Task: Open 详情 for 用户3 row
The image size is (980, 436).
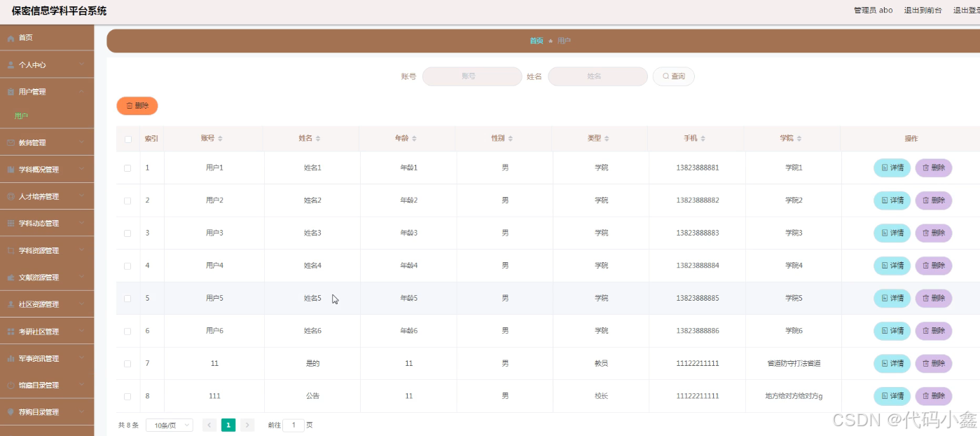Action: coord(892,233)
